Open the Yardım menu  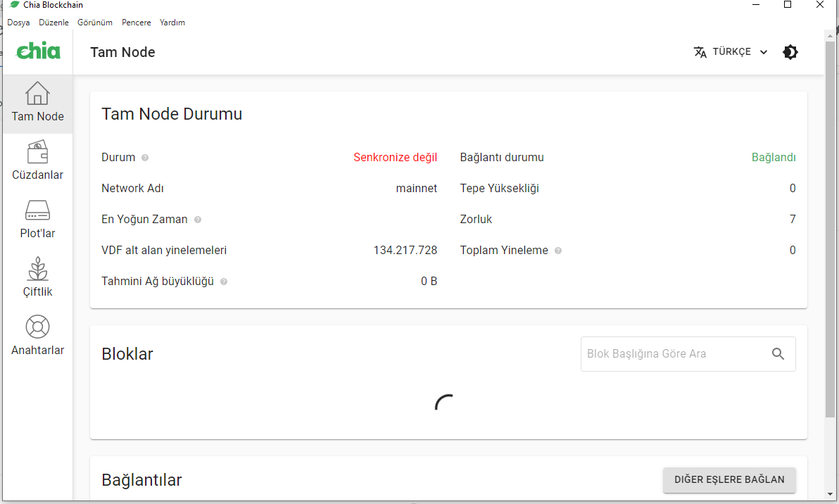pos(172,23)
